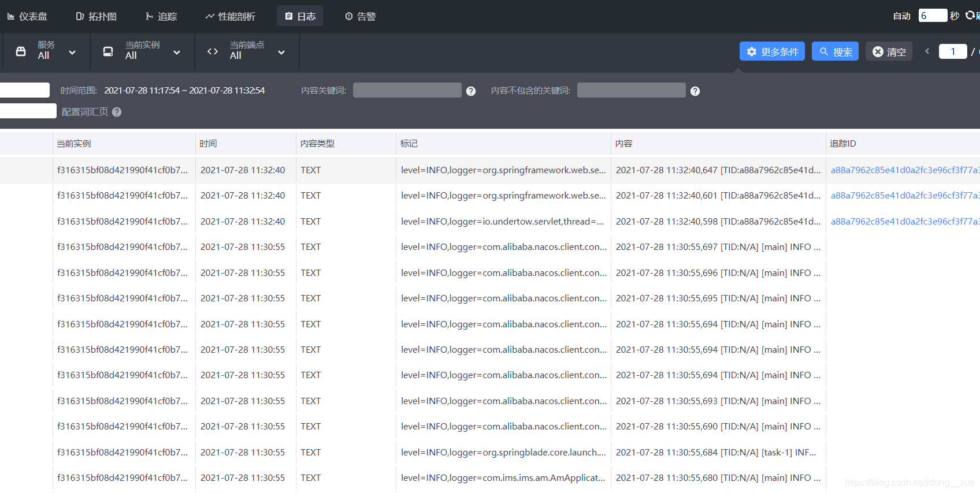
Task: Focus the 内容不包含的关键词 input field
Action: click(x=632, y=90)
